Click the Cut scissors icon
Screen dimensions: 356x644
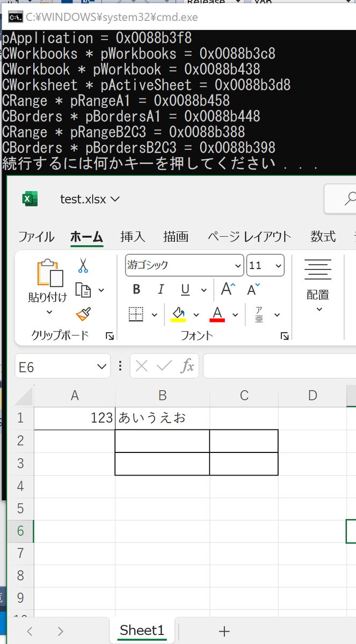tap(83, 265)
